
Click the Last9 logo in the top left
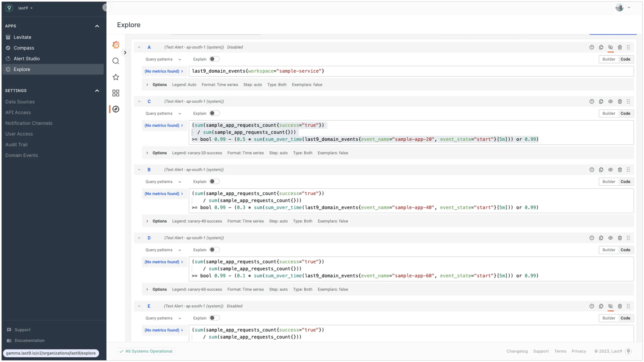point(9,8)
